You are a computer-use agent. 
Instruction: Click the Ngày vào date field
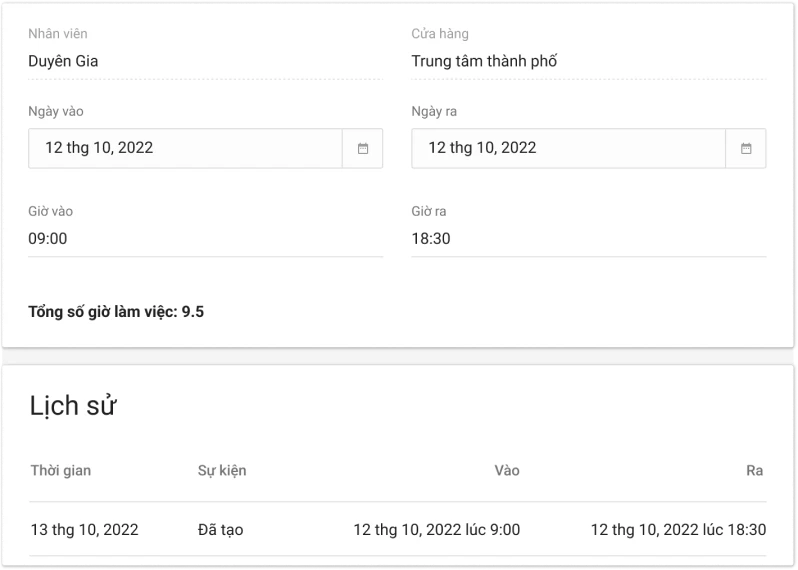click(x=185, y=148)
